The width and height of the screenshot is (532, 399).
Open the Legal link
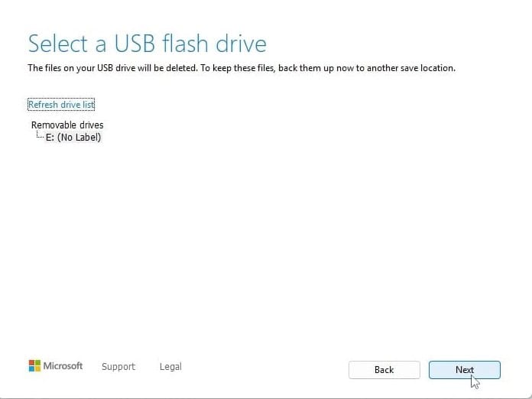(x=170, y=367)
